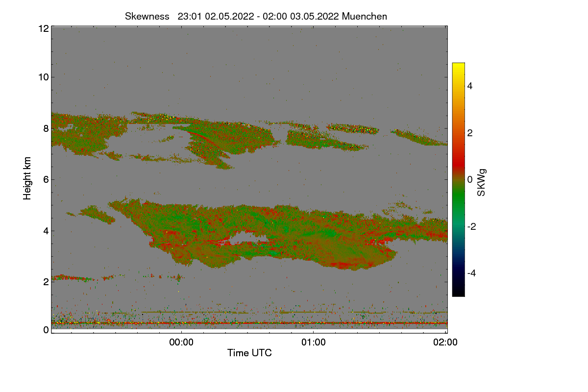Click the large cloud layer near 4 km

click(x=274, y=233)
